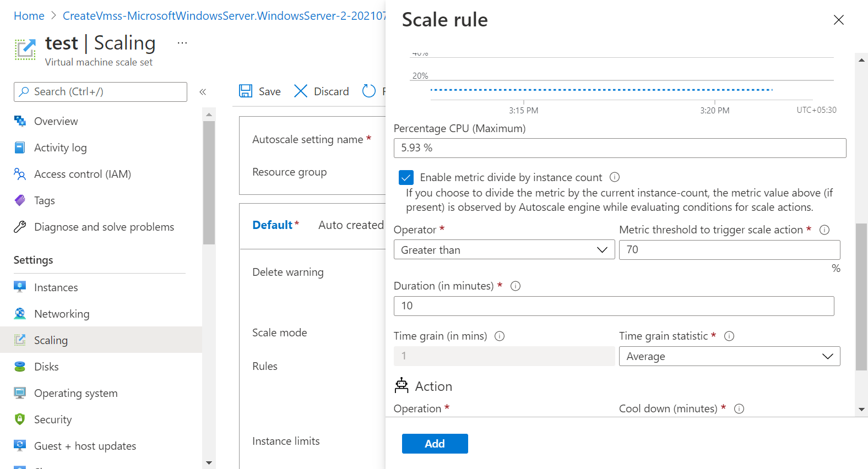Screen dimensions: 868x469
Task: Click info icon beside Time grain statistic
Action: pos(729,336)
